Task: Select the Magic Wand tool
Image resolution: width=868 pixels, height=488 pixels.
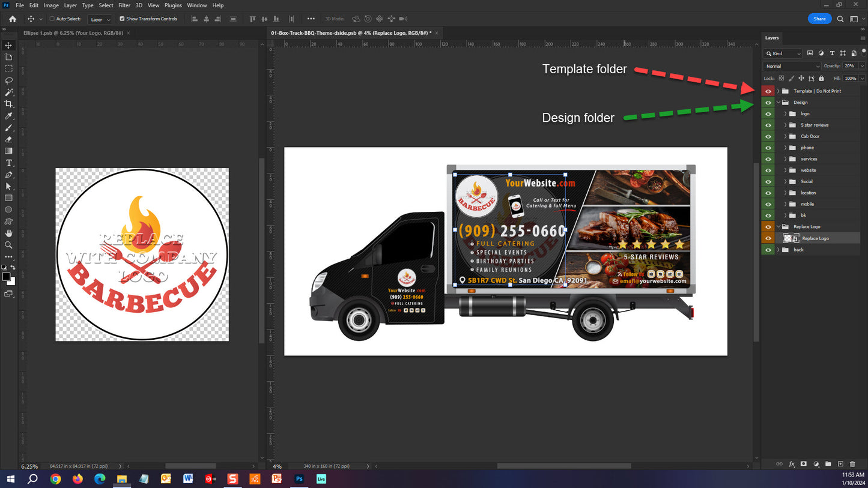Action: (x=8, y=92)
